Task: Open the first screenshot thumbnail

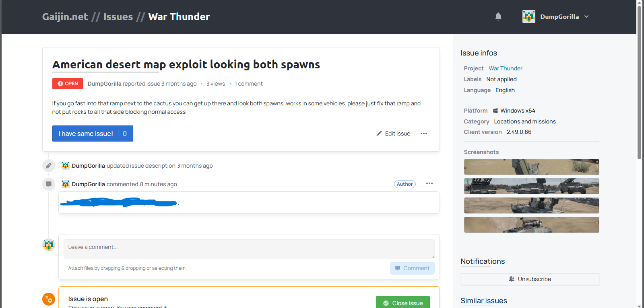Action: coord(531,167)
